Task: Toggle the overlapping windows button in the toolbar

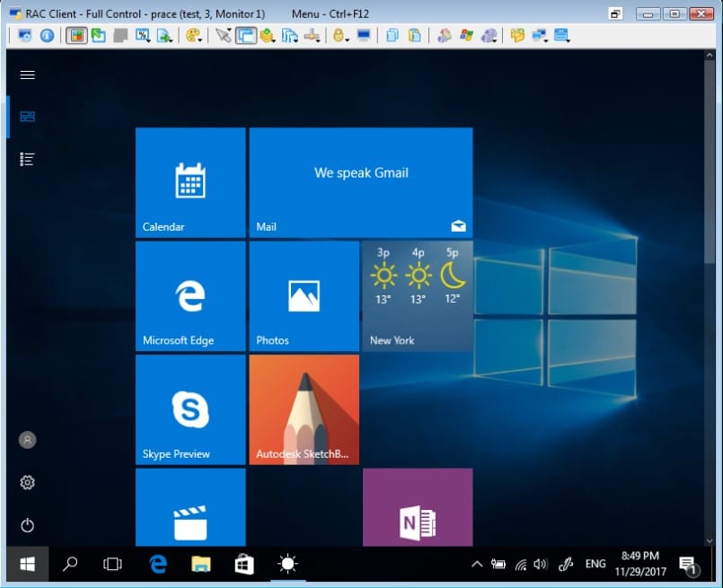Action: point(245,36)
